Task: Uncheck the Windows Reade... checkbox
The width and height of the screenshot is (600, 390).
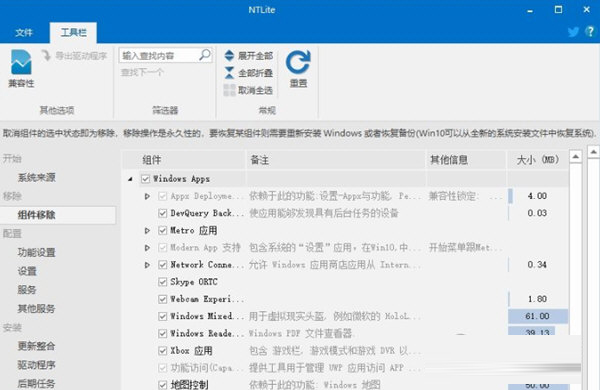Action: [163, 333]
